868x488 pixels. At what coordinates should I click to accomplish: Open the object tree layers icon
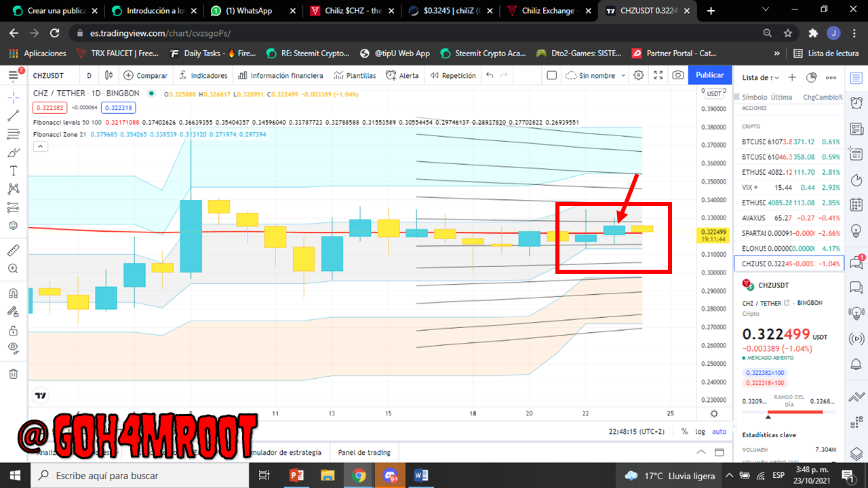point(856,453)
